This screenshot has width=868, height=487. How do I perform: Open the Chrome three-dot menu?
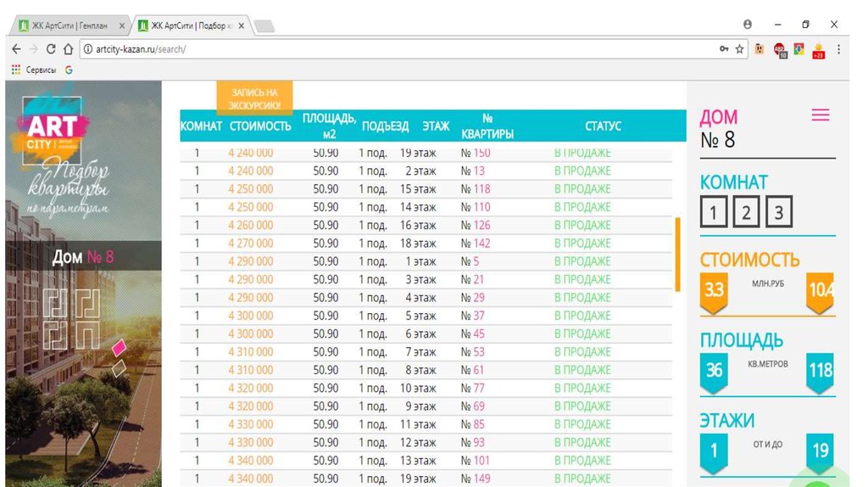[839, 49]
